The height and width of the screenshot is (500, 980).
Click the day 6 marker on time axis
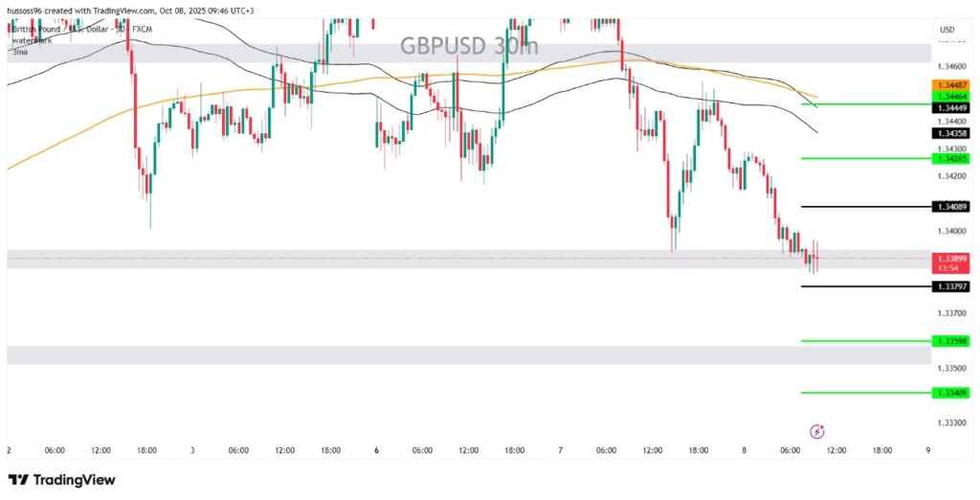(x=376, y=450)
